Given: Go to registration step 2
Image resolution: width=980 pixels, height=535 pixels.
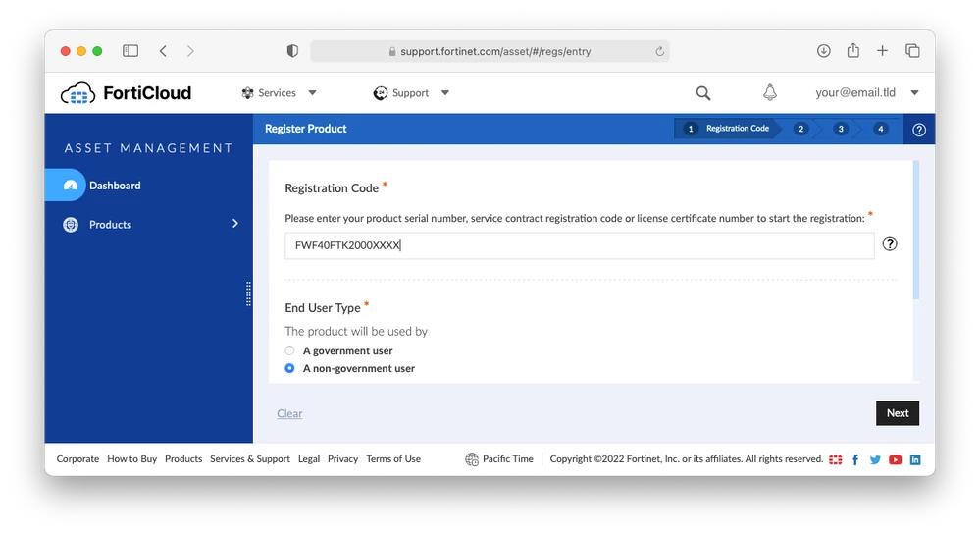Looking at the screenshot, I should click(x=800, y=129).
